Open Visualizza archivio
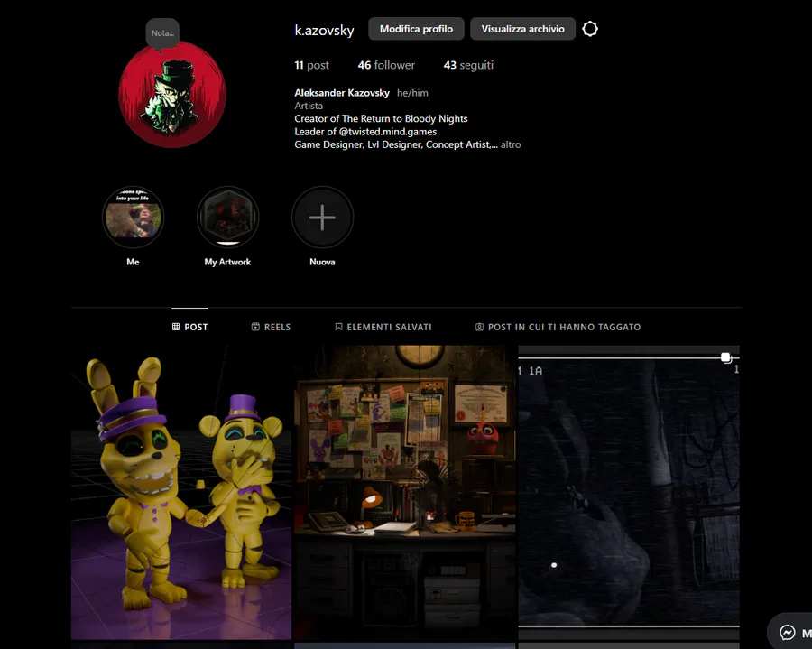The width and height of the screenshot is (812, 649). pos(522,29)
